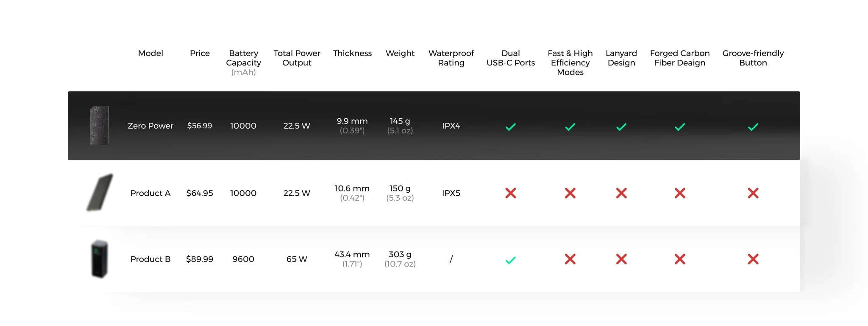The width and height of the screenshot is (868, 326).
Task: Click Product A's Lanyard Design red cross
Action: [x=621, y=193]
